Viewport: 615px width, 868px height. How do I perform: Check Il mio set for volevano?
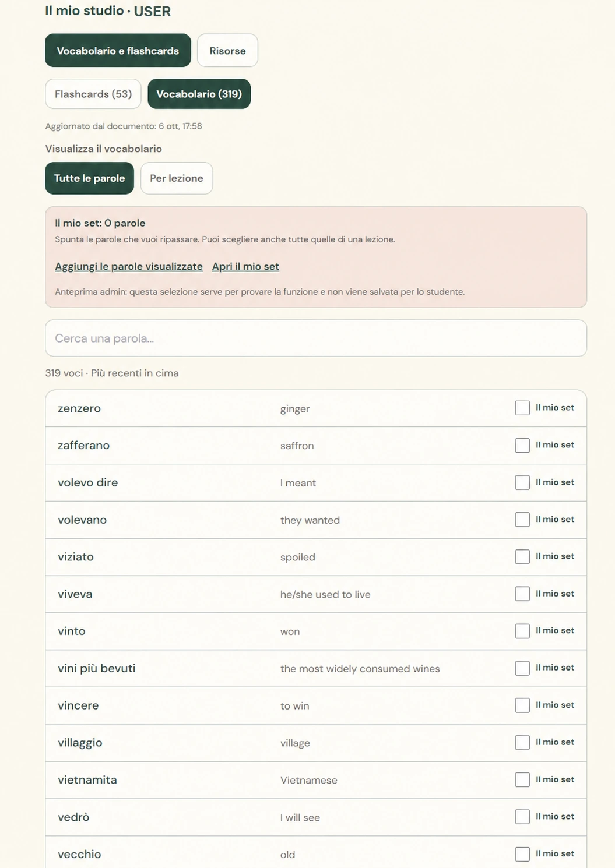coord(522,519)
